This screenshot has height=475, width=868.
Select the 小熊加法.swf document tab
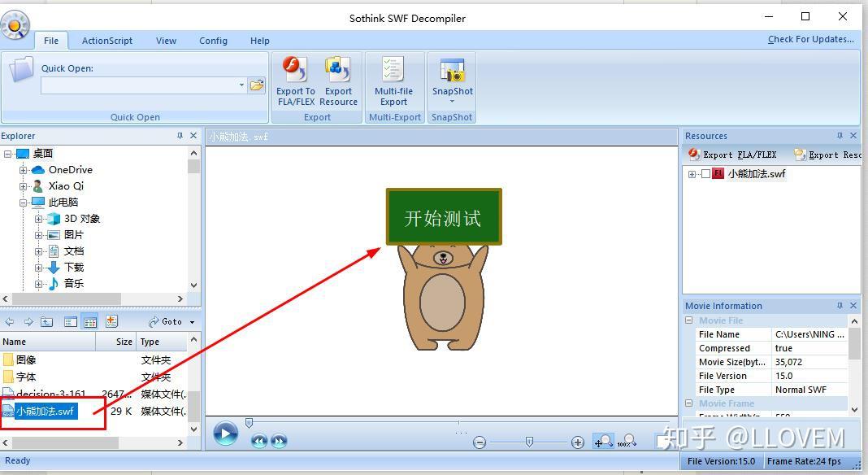click(x=239, y=137)
